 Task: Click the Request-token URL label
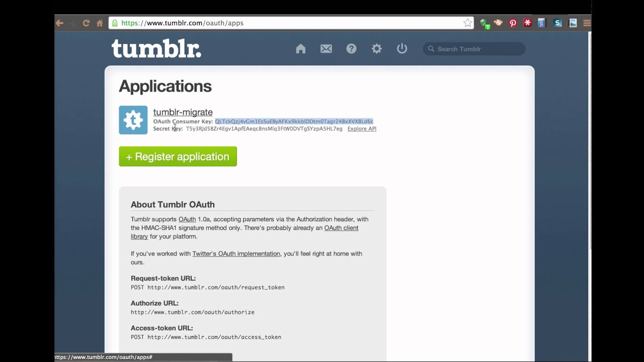163,279
